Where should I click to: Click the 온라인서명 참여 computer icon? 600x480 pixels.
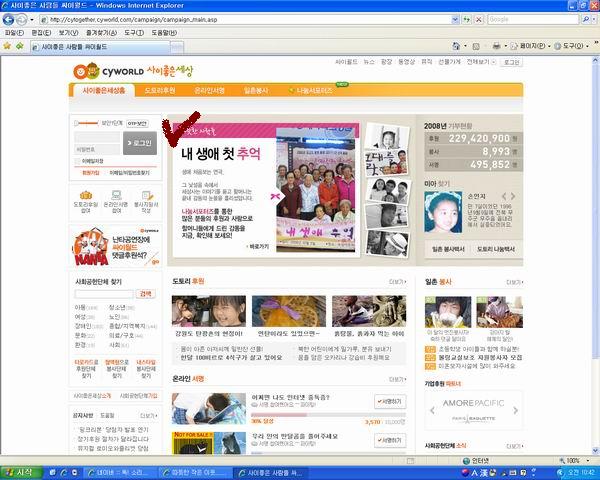coord(116,195)
